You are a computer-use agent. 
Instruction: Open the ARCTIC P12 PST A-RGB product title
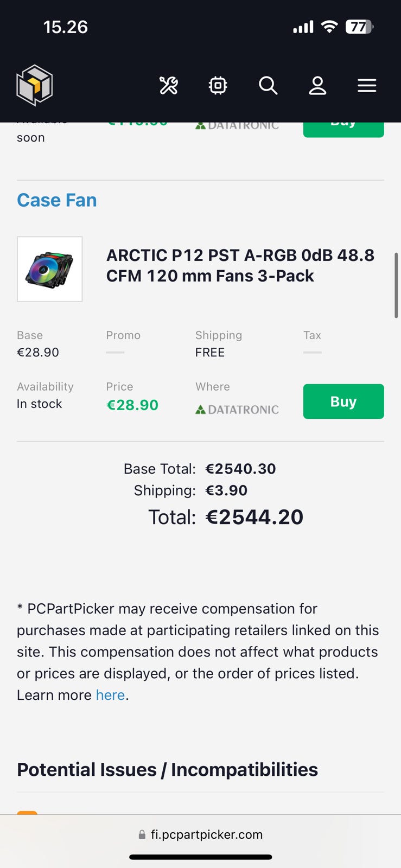240,265
